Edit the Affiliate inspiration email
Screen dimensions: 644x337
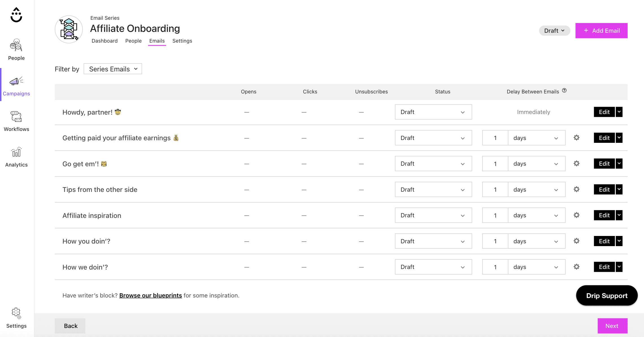pyautogui.click(x=604, y=215)
